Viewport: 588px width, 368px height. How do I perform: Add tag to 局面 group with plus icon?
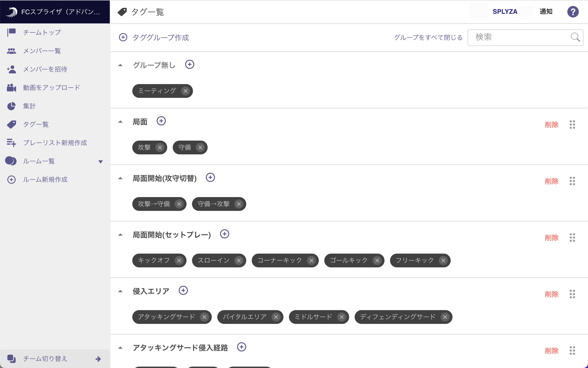[161, 121]
